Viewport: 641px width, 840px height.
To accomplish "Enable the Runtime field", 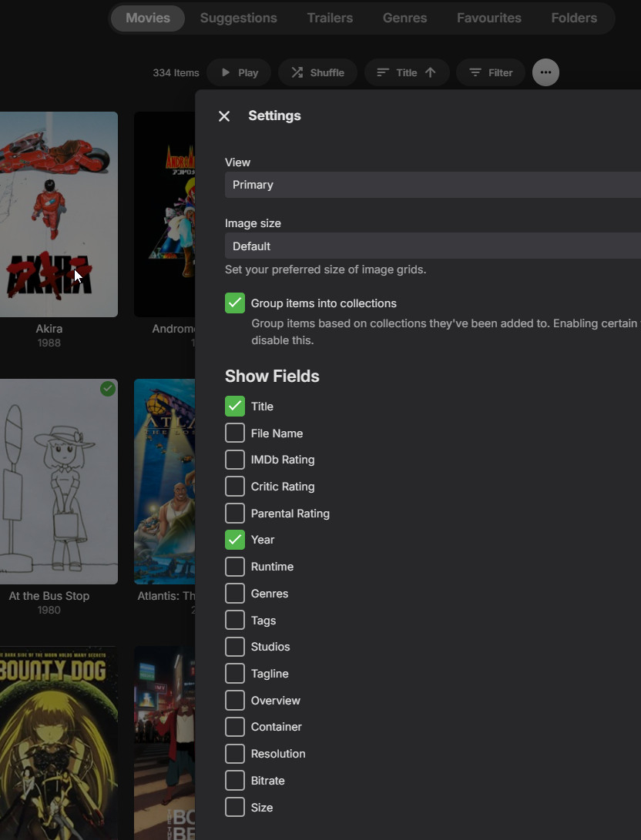I will (235, 566).
